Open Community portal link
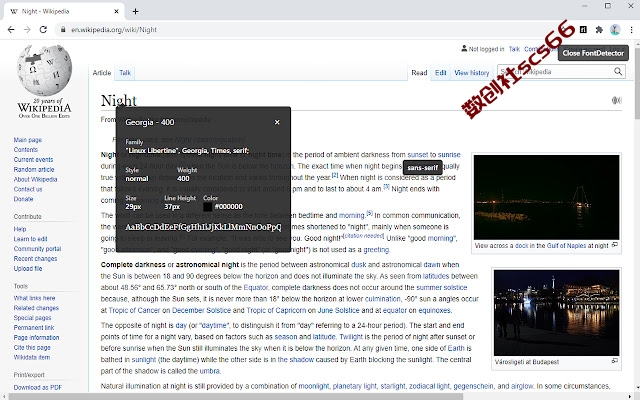This screenshot has height=400, width=640. pyautogui.click(x=37, y=249)
